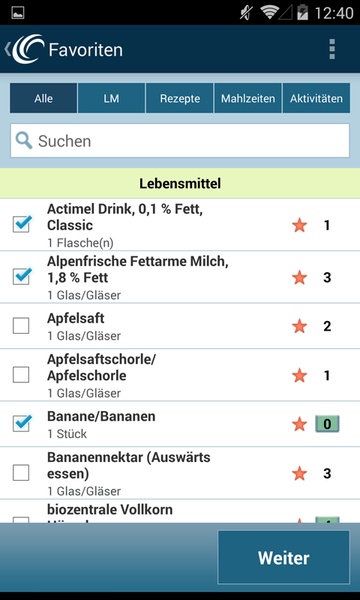The width and height of the screenshot is (360, 600).
Task: Tap favorite star for Banane/Bananen
Action: point(300,424)
